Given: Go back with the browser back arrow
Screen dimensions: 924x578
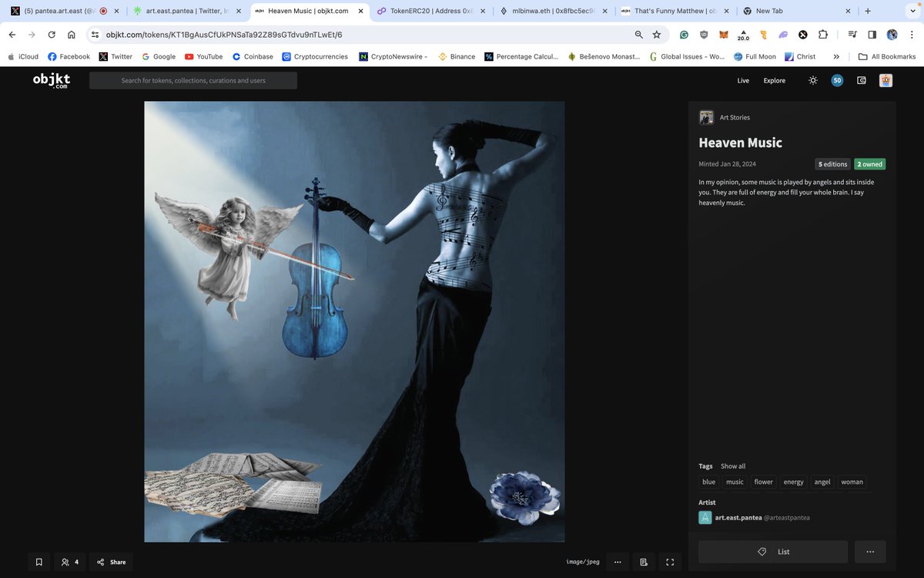Looking at the screenshot, I should pos(12,35).
